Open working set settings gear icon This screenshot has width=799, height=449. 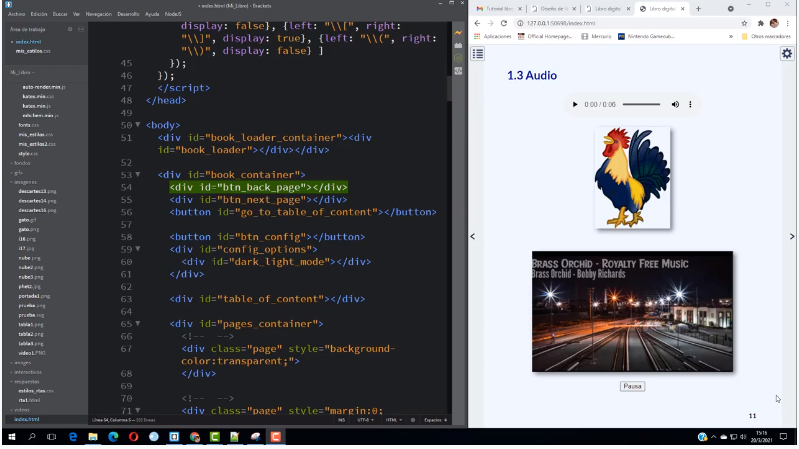click(70, 30)
